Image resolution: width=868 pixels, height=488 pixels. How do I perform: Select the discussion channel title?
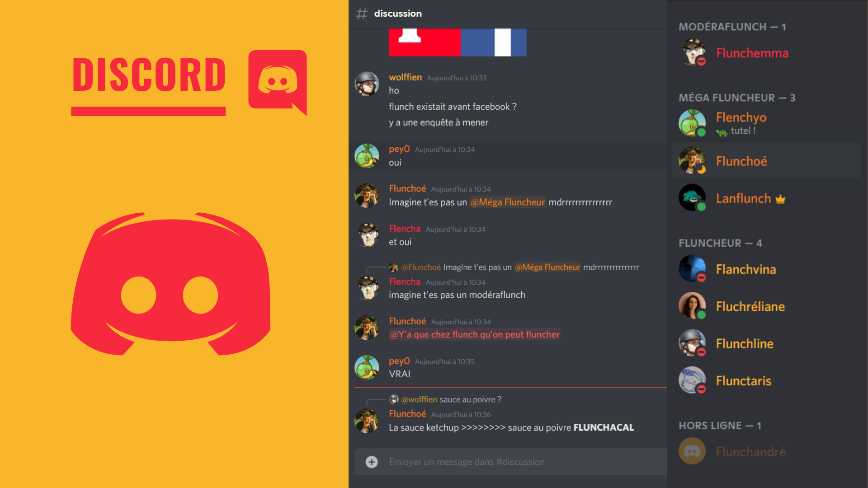coord(398,14)
